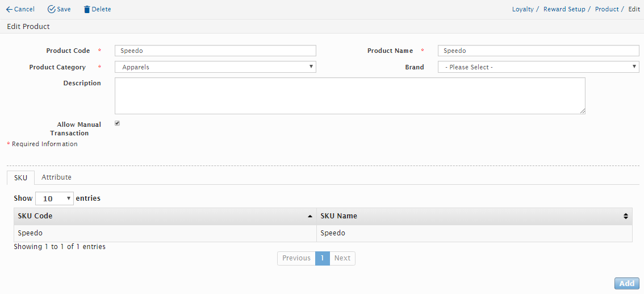Viewport: 644px width, 294px height.
Task: Click SKU Name column sort icon
Action: 625,216
